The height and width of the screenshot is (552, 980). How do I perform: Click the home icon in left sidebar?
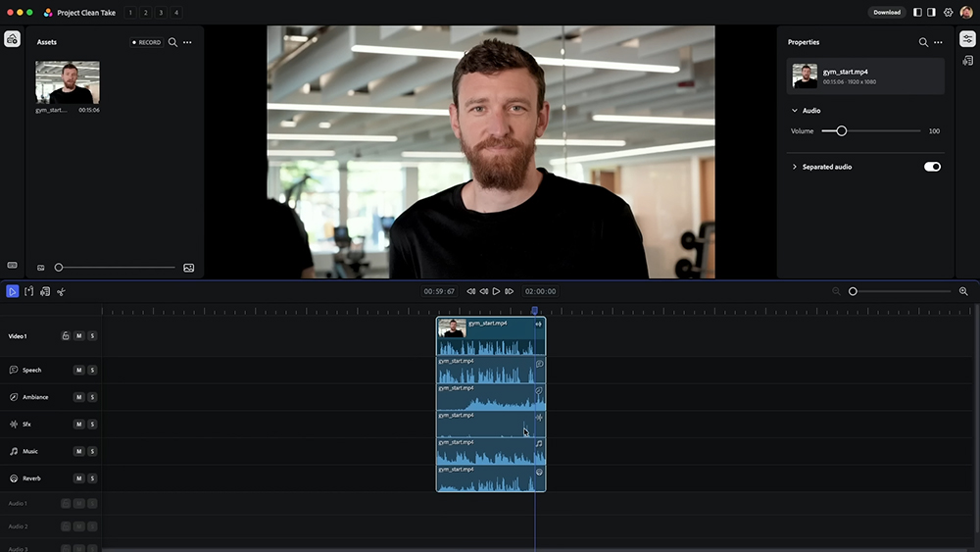pyautogui.click(x=12, y=39)
